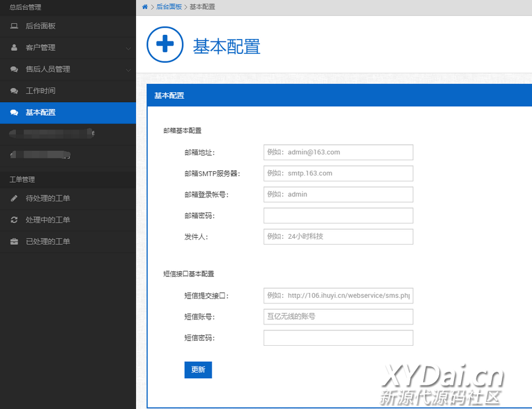Click the chat icon beside 售后人员管理
The width and height of the screenshot is (532, 409).
[14, 69]
